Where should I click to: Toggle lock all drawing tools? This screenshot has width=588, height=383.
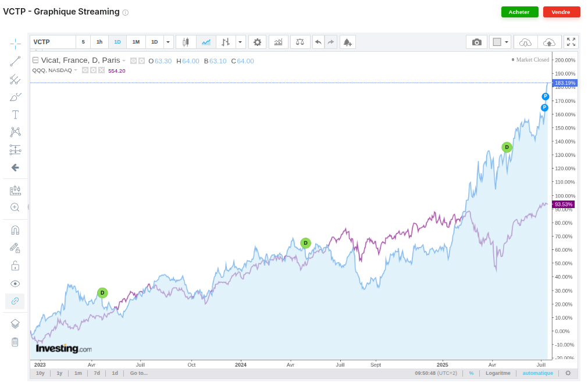15,266
